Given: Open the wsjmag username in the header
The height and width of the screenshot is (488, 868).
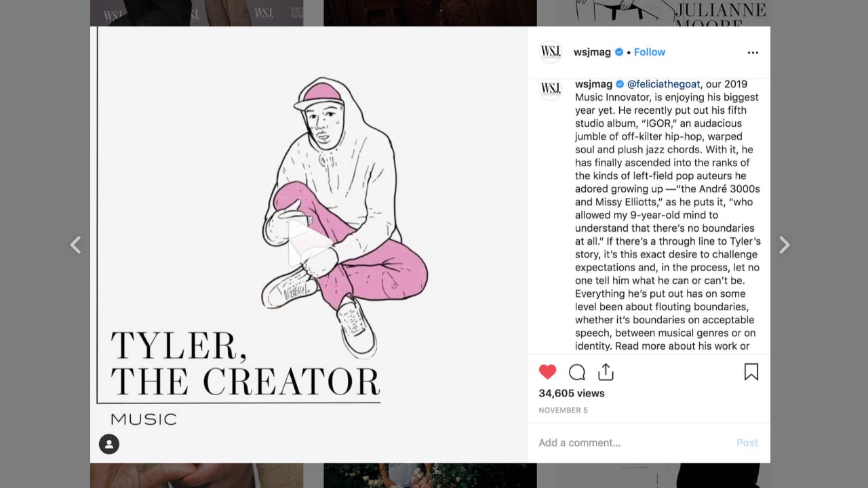Looking at the screenshot, I should pos(592,52).
